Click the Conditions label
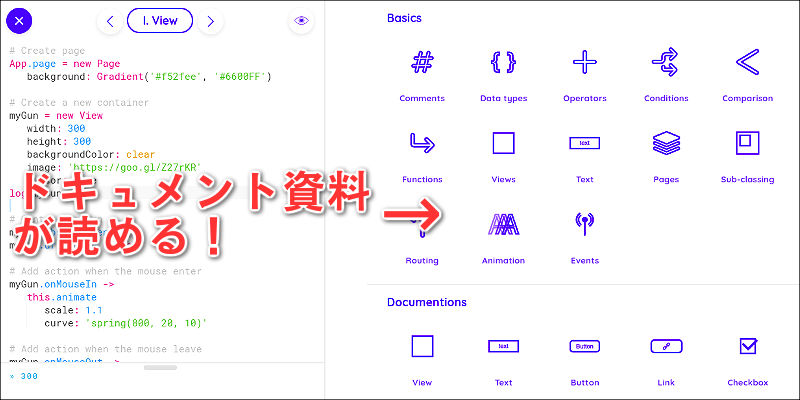This screenshot has height=400, width=800. (x=666, y=98)
